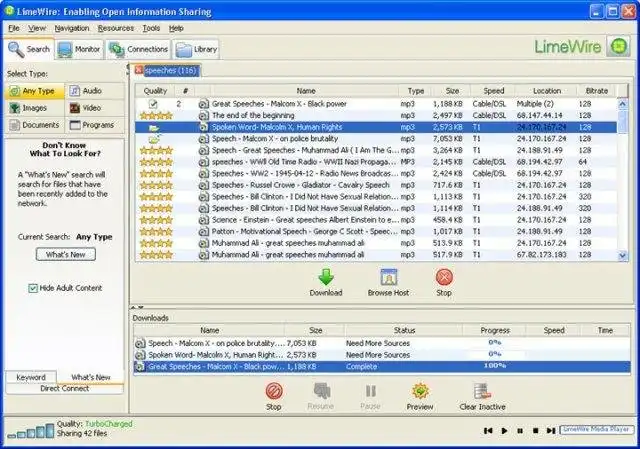Click the Preview download button
The image size is (640, 449).
tap(420, 397)
